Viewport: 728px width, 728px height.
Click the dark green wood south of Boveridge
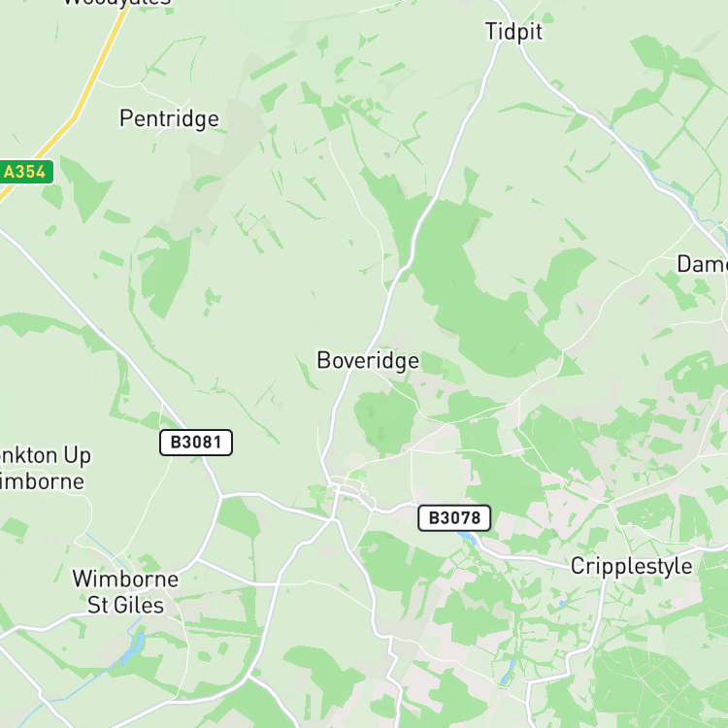point(384,420)
